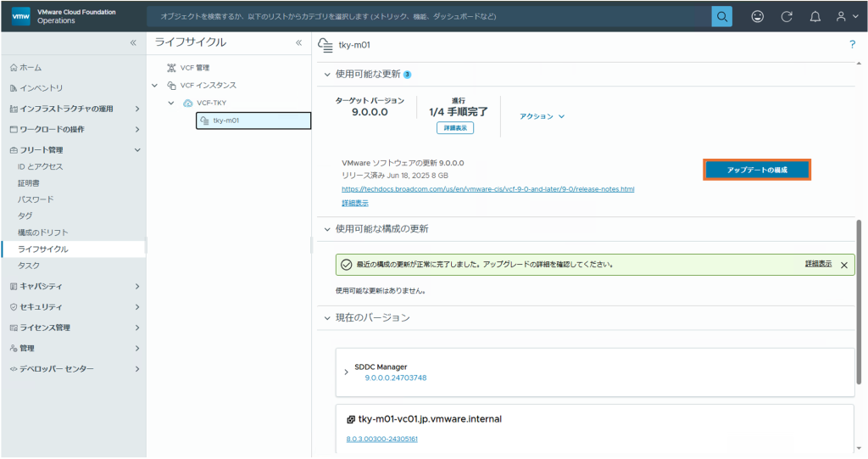The width and height of the screenshot is (868, 459).
Task: Expand the セキュリティ menu chevron
Action: 137,307
